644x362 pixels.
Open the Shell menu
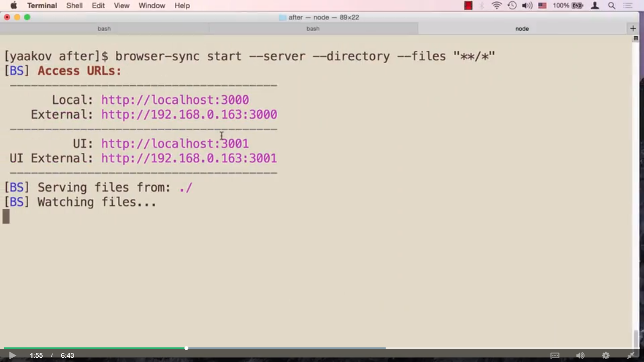pyautogui.click(x=74, y=5)
